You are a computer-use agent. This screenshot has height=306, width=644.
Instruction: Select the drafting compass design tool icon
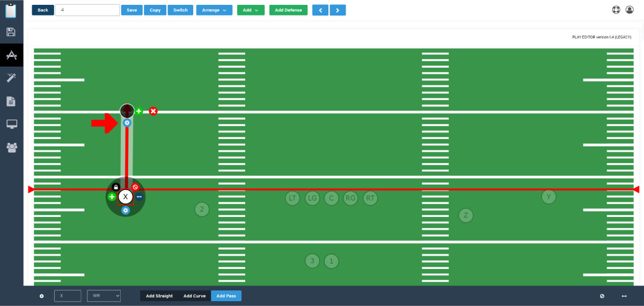click(x=11, y=55)
